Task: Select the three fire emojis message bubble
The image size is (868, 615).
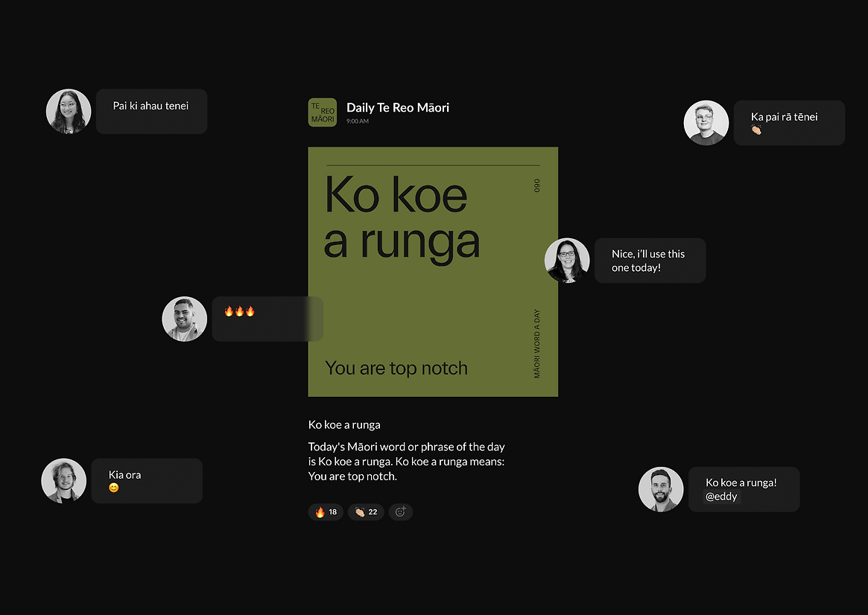Action: [267, 319]
